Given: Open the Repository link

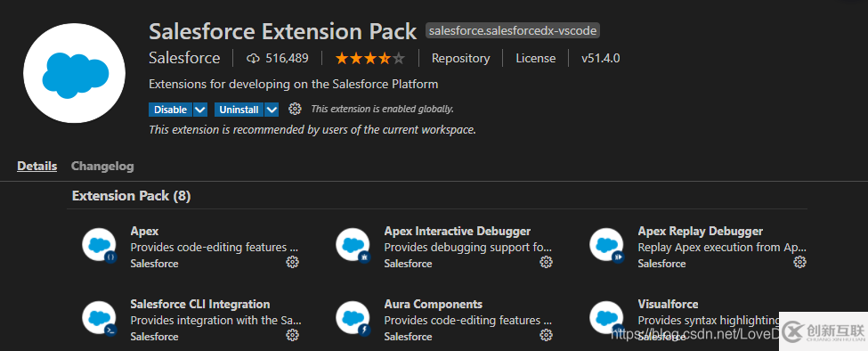Looking at the screenshot, I should click(x=460, y=58).
